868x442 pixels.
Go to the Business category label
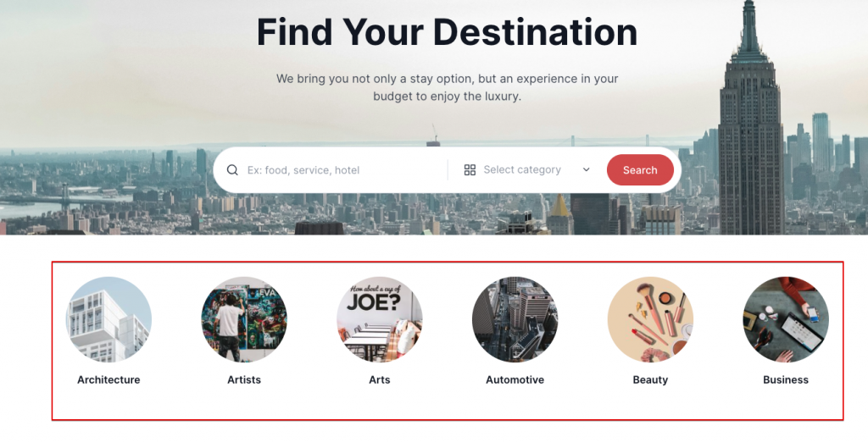click(x=786, y=380)
